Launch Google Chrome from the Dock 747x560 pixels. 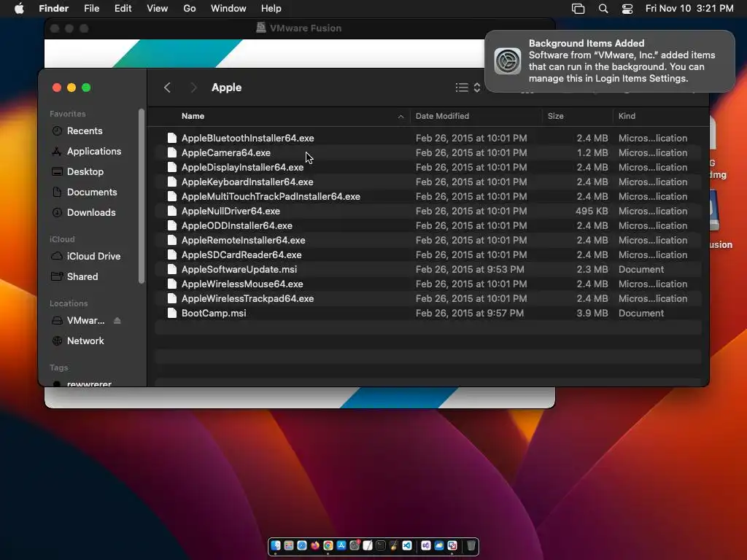point(328,545)
